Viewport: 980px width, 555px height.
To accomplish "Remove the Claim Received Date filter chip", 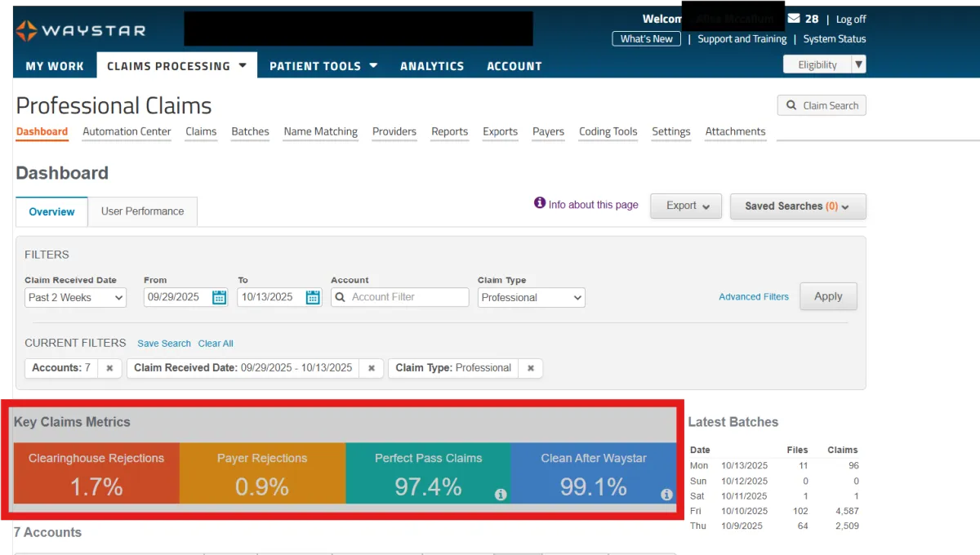I will (x=371, y=368).
